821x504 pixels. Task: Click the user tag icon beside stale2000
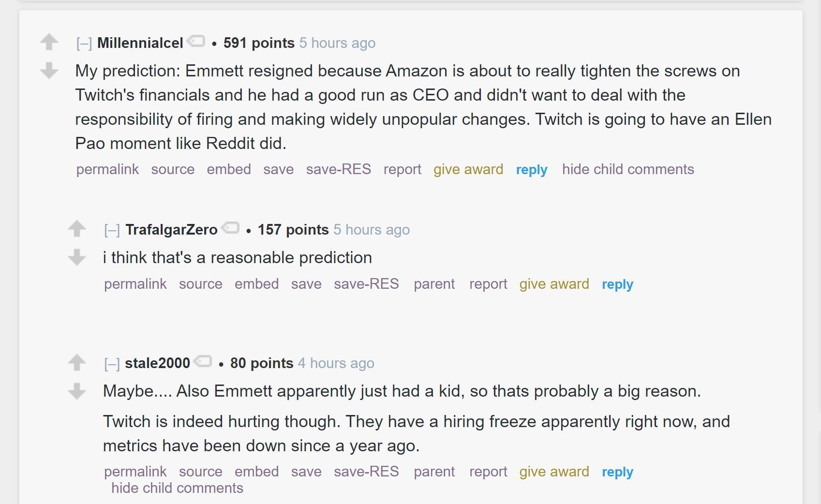[203, 361]
